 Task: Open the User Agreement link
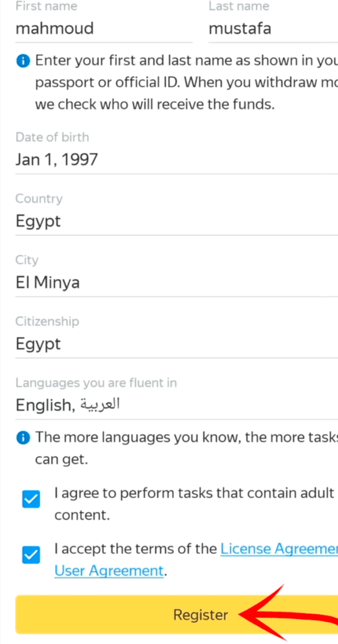109,571
